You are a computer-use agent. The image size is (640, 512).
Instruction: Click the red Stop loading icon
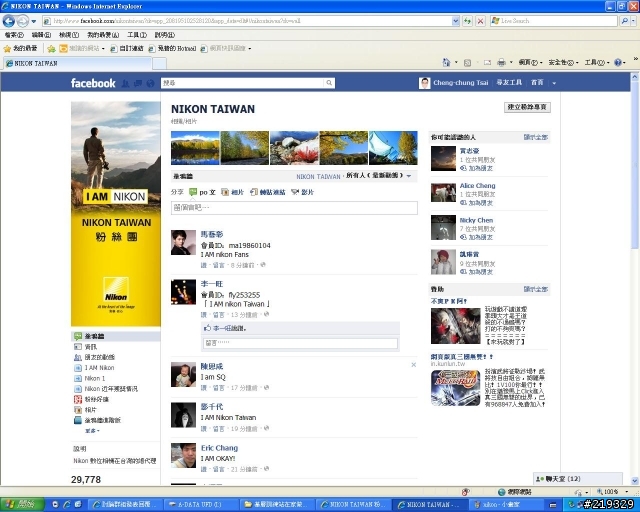point(481,21)
